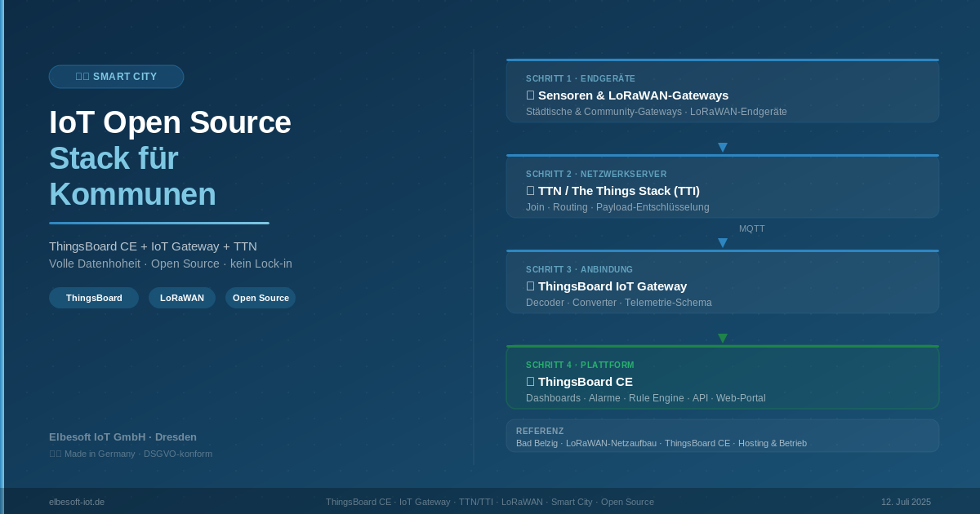Screen dimensions: 980x514
Task: Click the 'SCHRITT 4 · PLATTFORM' label
Action: coord(580,366)
